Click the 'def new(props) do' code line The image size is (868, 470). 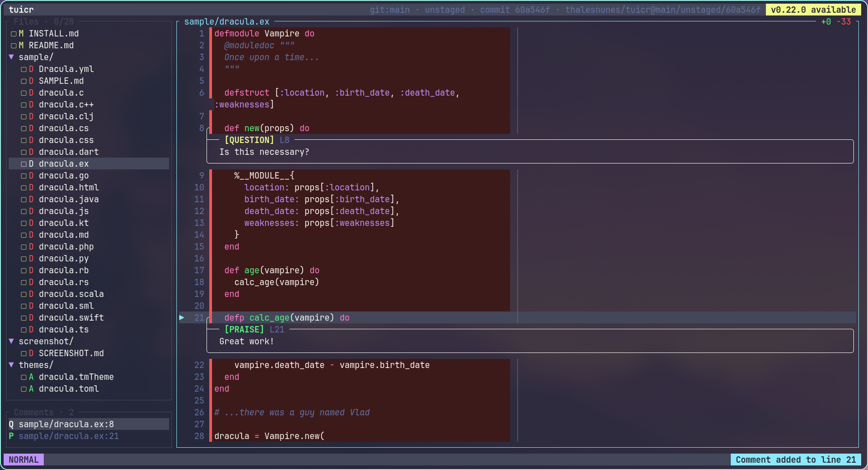267,128
